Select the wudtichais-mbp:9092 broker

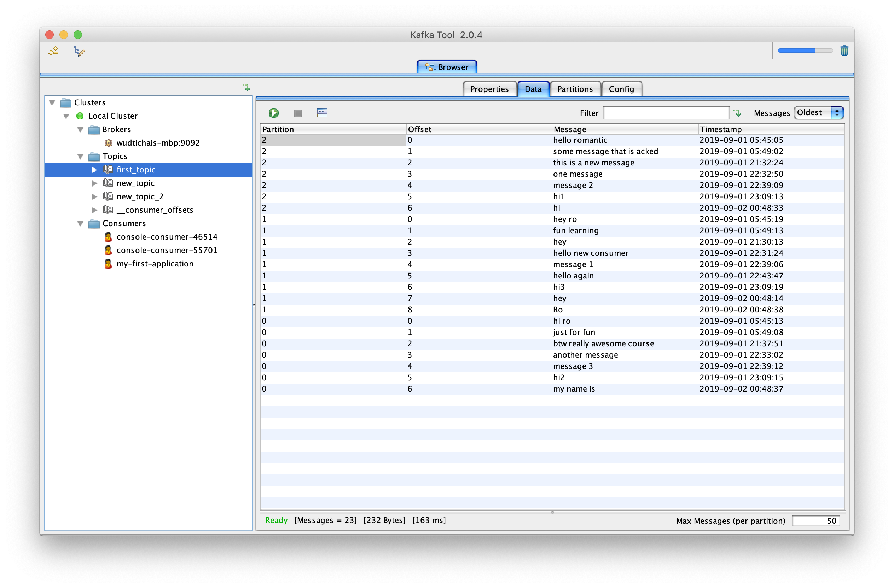158,143
